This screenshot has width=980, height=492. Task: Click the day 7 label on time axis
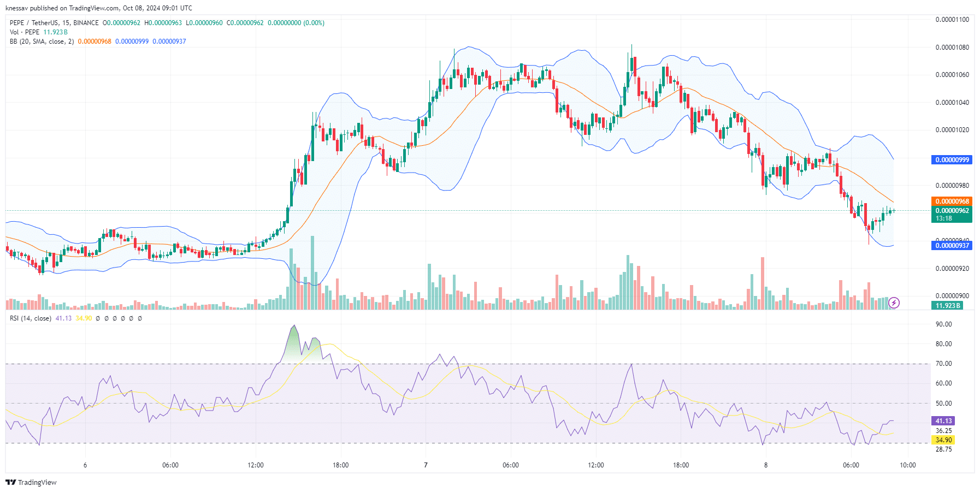tap(426, 465)
